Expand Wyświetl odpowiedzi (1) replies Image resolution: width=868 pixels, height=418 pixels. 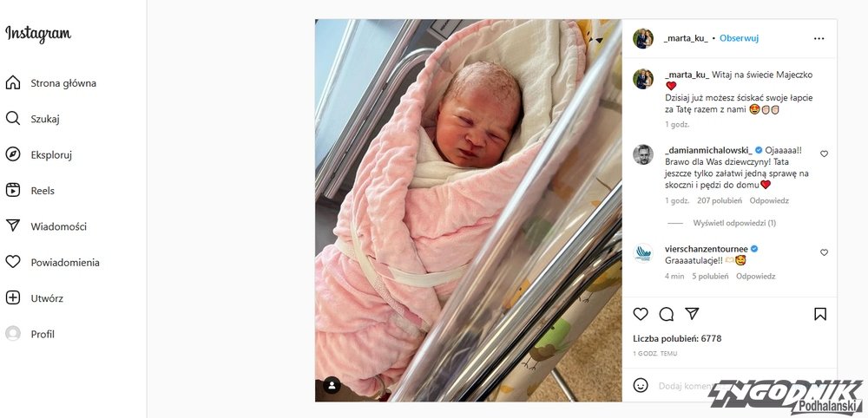[734, 223]
